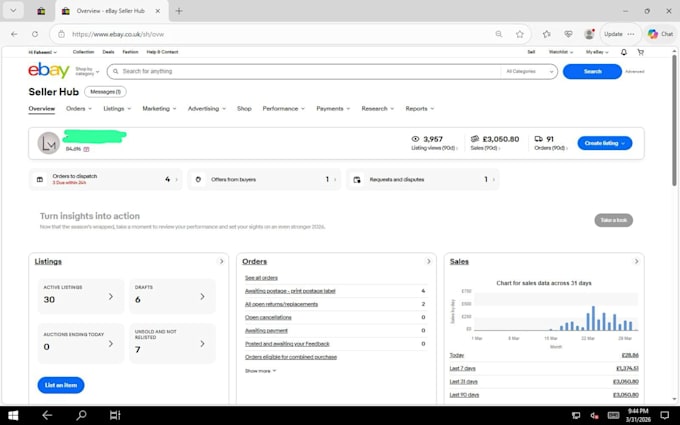Open the browser favorites list icon
Viewport: 680px width, 425px height.
pos(546,34)
